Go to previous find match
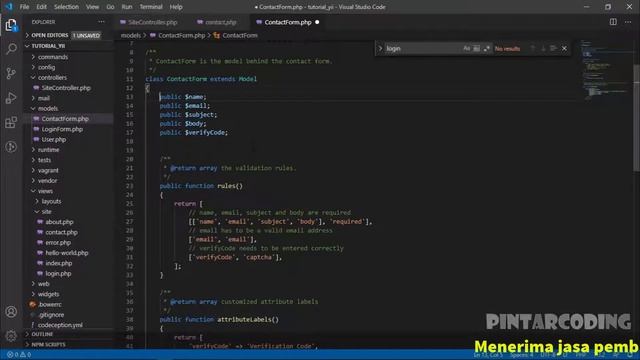This screenshot has height=360, width=640. 532,49
